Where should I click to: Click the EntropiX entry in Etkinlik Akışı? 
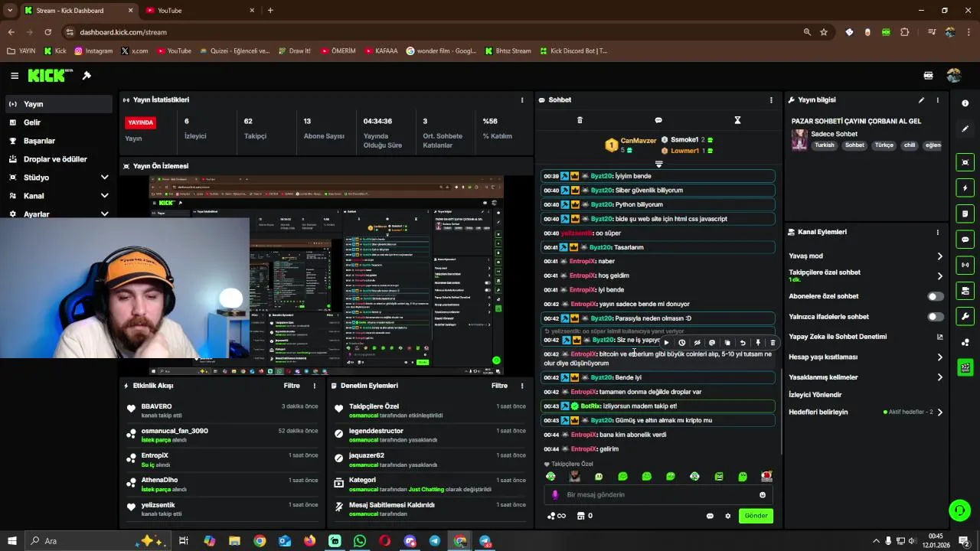click(x=222, y=460)
